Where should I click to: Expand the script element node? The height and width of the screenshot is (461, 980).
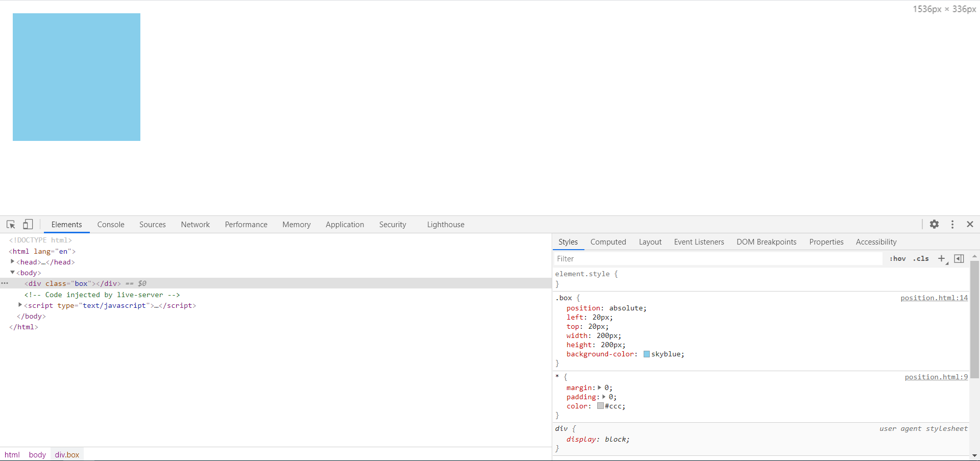20,305
